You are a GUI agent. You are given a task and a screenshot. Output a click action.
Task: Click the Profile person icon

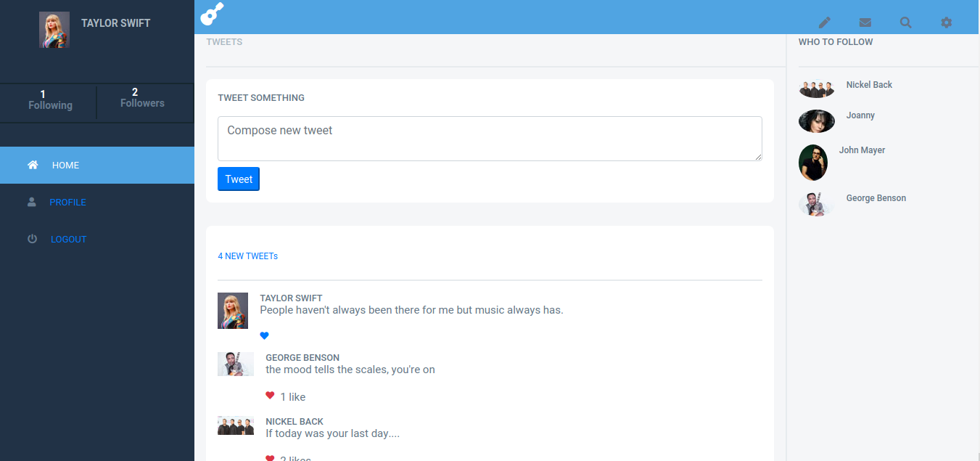pyautogui.click(x=31, y=202)
